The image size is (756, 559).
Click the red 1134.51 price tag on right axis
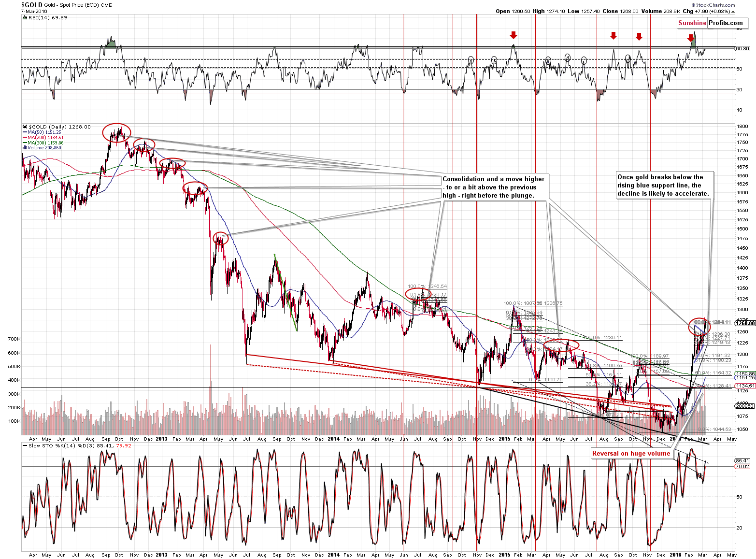(x=744, y=386)
